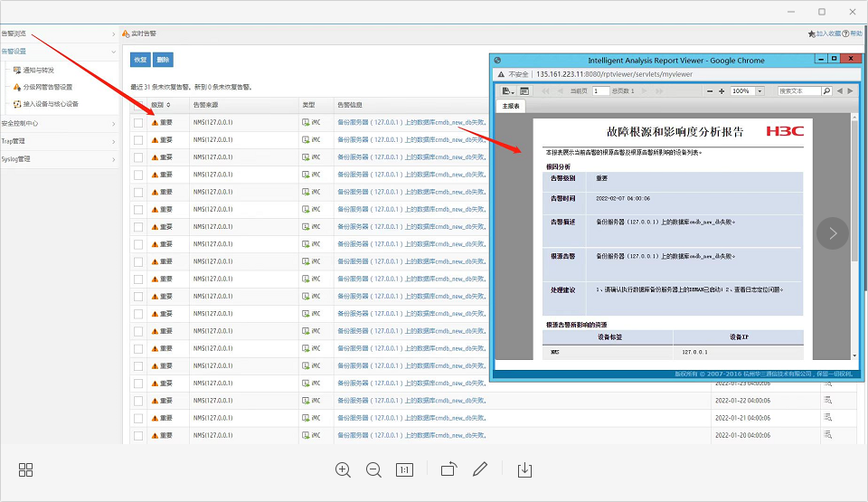
Task: Open 接入设备与核心设备 in the sidebar
Action: click(51, 104)
